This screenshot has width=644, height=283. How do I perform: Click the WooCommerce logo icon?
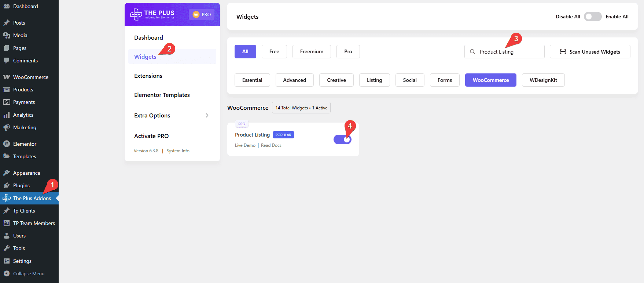pos(7,77)
